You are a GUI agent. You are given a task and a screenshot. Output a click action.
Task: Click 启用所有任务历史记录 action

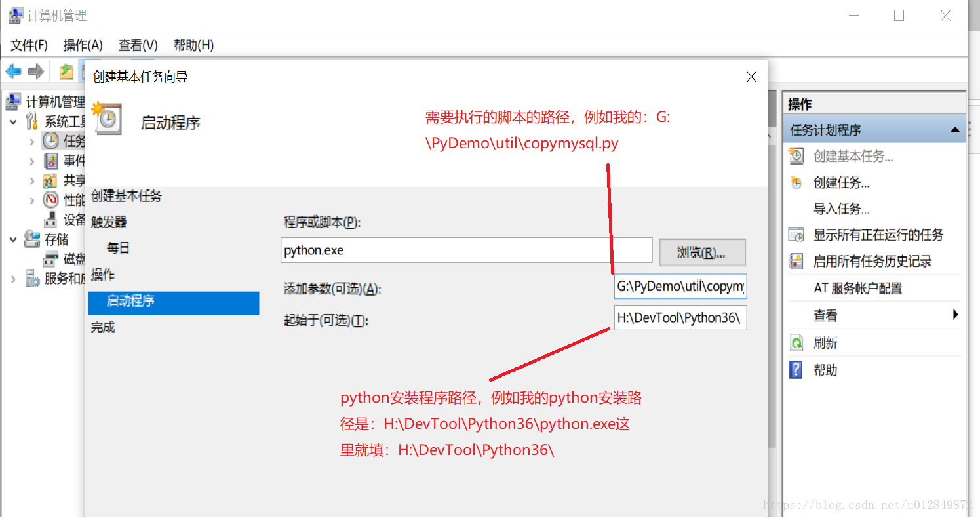[x=872, y=261]
